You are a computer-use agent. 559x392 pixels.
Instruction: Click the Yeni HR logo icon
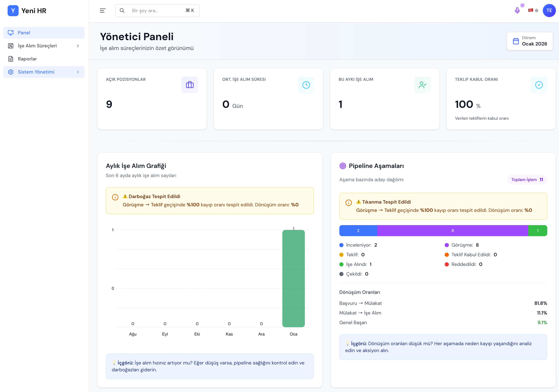[13, 11]
